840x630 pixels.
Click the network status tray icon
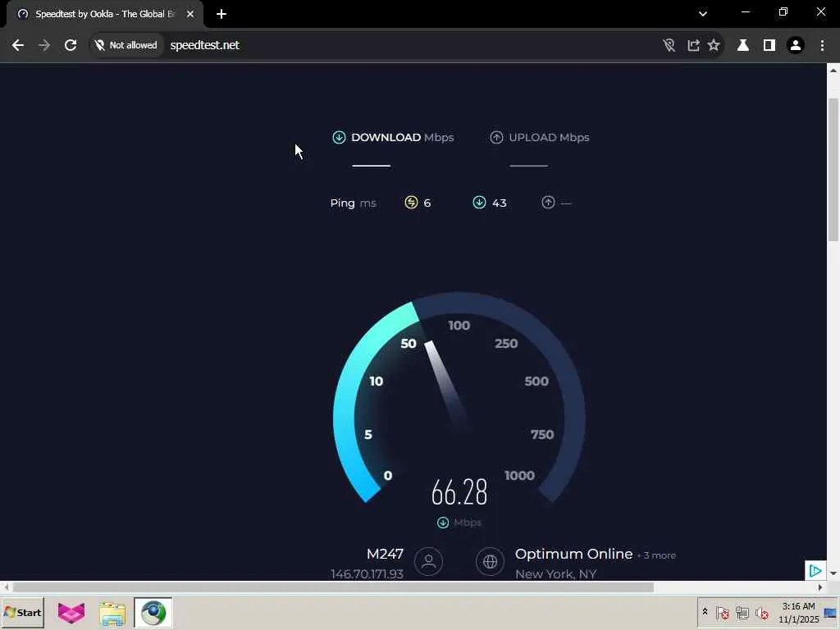(x=742, y=612)
